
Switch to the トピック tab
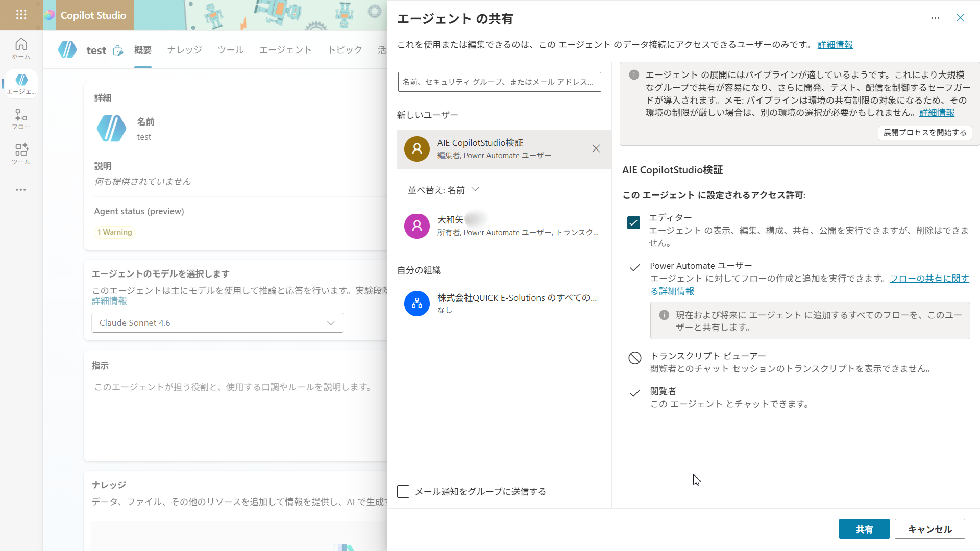pyautogui.click(x=345, y=50)
